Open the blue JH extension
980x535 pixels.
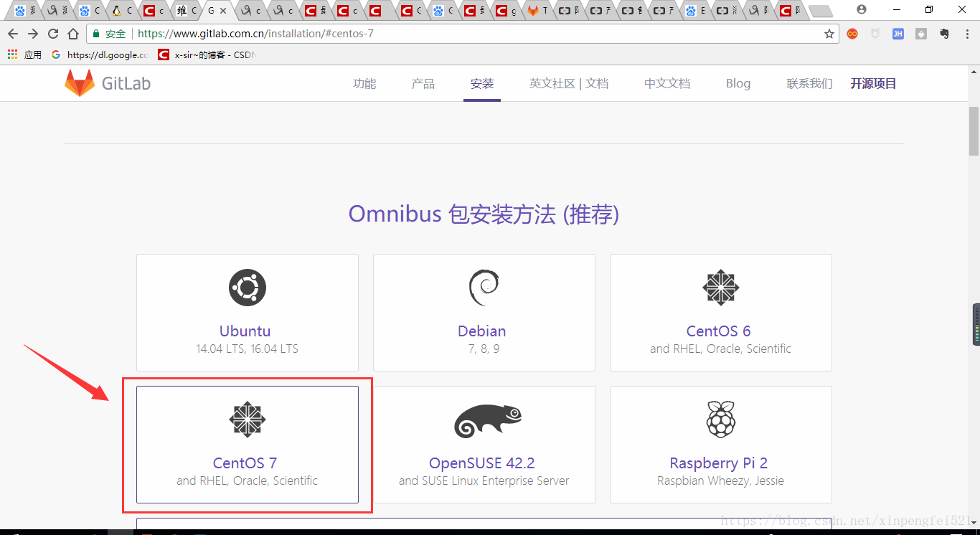coord(898,34)
